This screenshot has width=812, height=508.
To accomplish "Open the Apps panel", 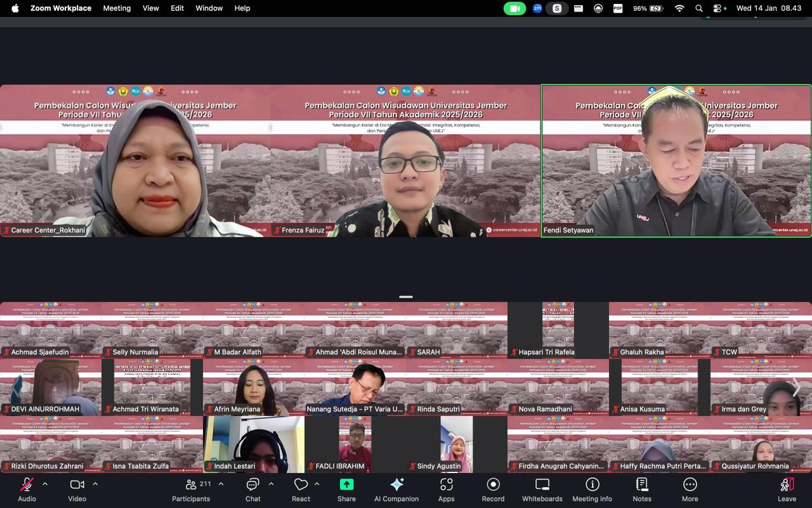I will point(446,489).
